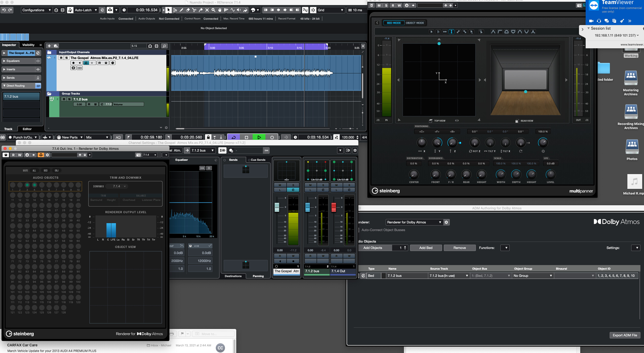Click the BED filter in Renderer
The image size is (644, 353).
(x=46, y=170)
